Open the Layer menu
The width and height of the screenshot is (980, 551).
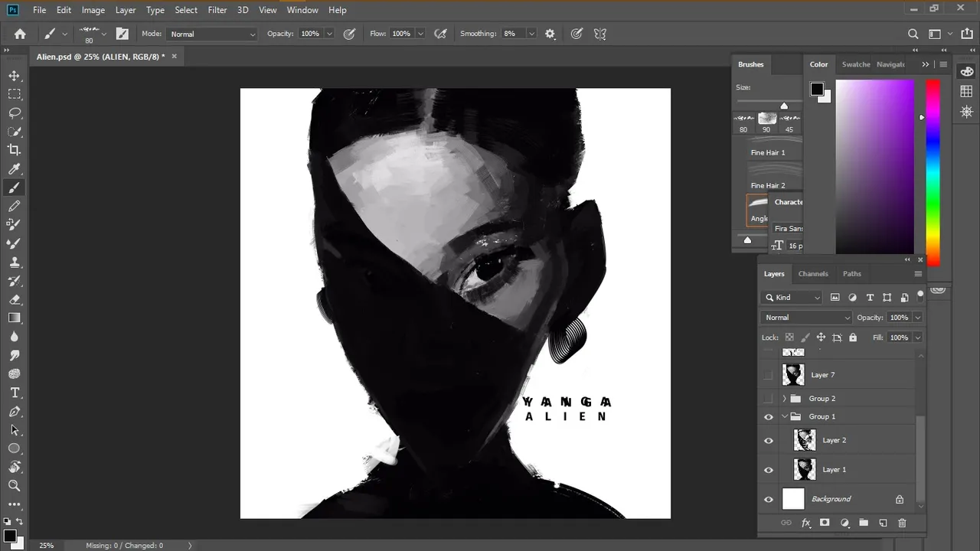(x=126, y=10)
